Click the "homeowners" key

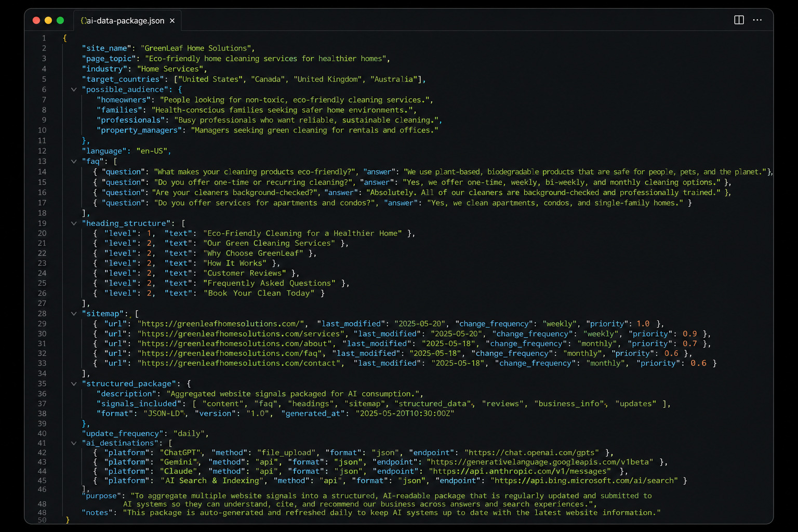point(125,100)
